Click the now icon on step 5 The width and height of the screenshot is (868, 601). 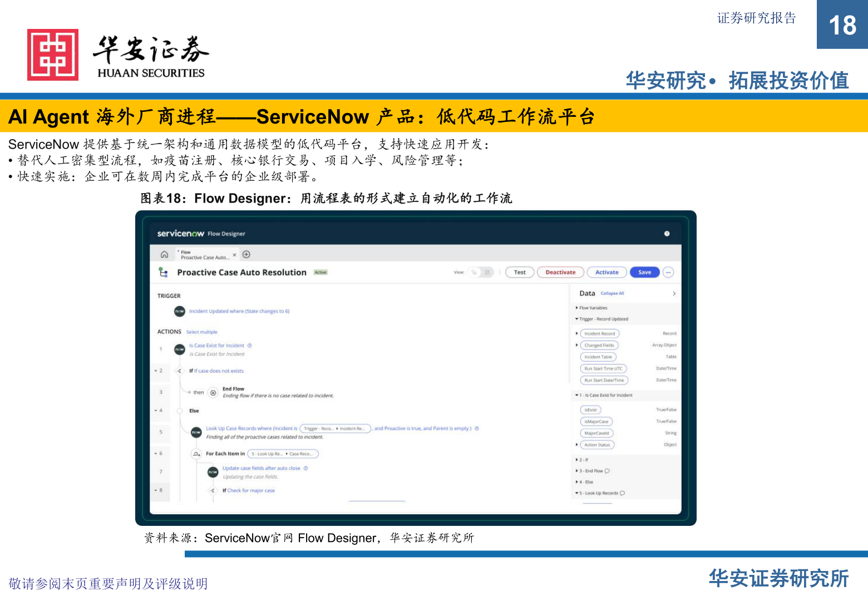click(196, 432)
